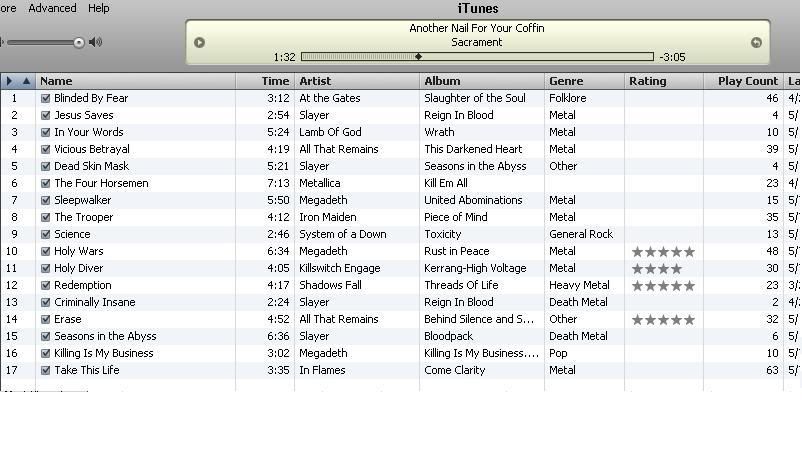This screenshot has height=452, width=802.
Task: Open the Help menu
Action: (x=99, y=8)
